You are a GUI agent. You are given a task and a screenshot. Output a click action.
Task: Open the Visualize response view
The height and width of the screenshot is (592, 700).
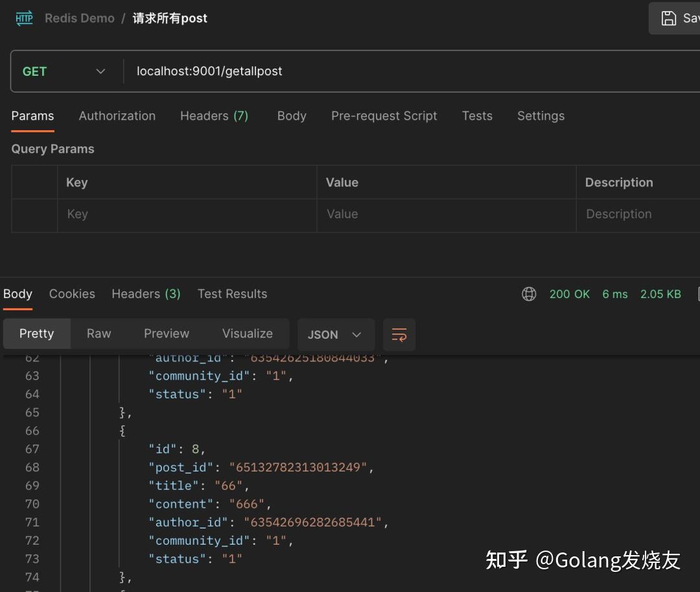(x=247, y=333)
